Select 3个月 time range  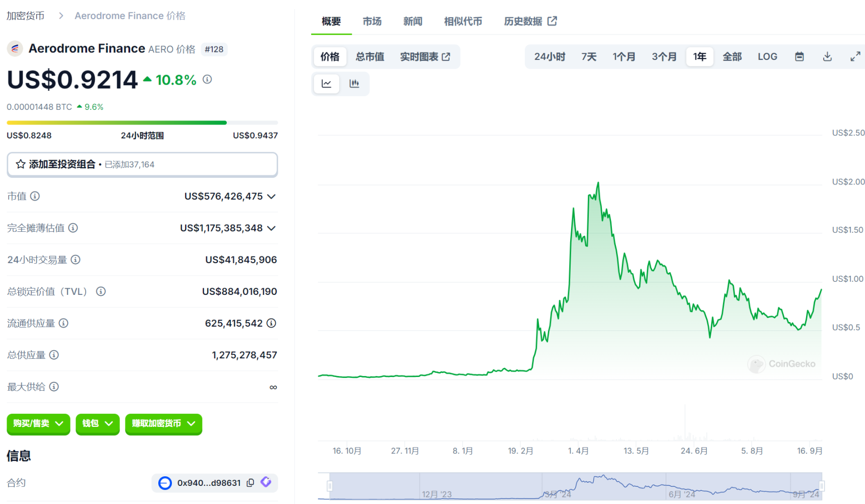[664, 56]
